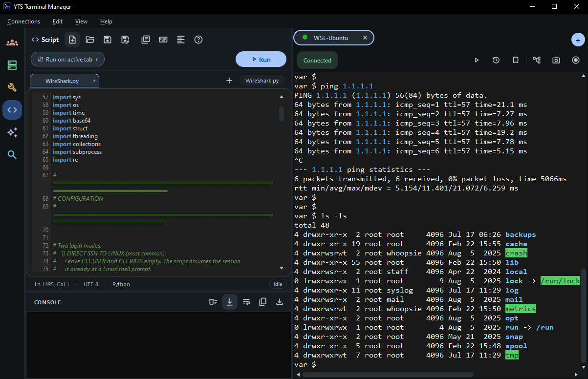This screenshot has width=588, height=379.
Task: Click the Ln 1495, Col 1 status
Action: (52, 284)
